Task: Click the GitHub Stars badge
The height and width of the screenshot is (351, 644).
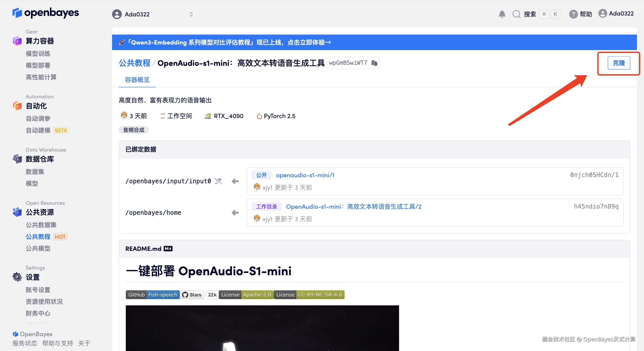Action: 192,295
